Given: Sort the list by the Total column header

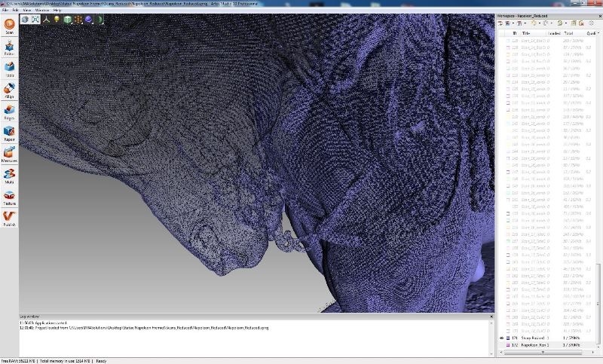Looking at the screenshot, I should click(568, 33).
